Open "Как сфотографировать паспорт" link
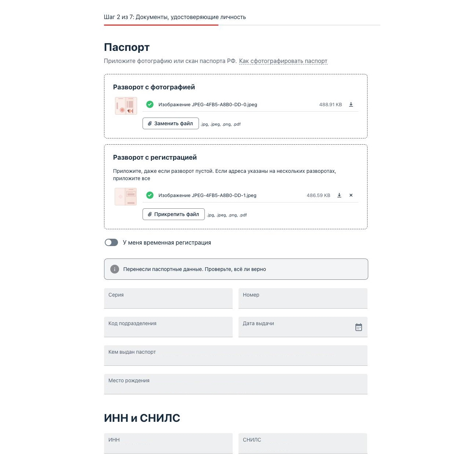Image resolution: width=469 pixels, height=476 pixels. (x=283, y=61)
